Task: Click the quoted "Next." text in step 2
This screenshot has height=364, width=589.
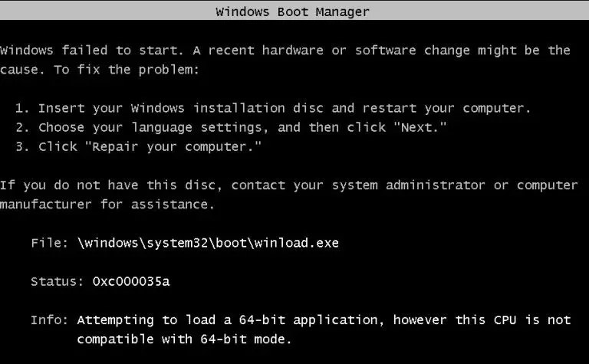Action: (420, 127)
